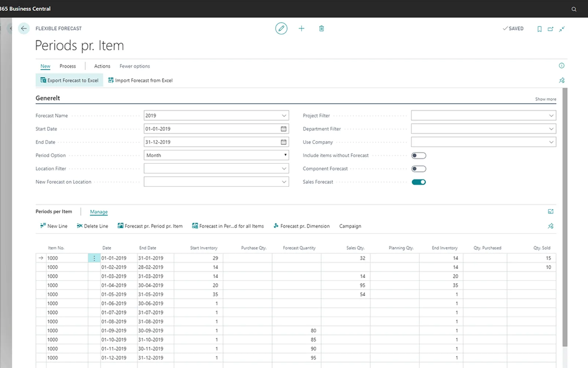
Task: Open Start Date calendar picker
Action: (284, 129)
